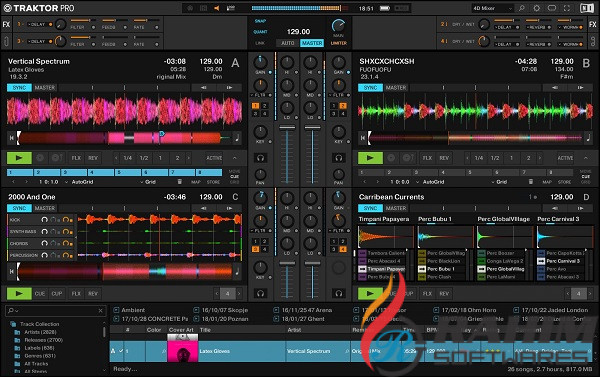The height and width of the screenshot is (377, 600).
Task: Toggle the master LIMITER
Action: click(339, 43)
